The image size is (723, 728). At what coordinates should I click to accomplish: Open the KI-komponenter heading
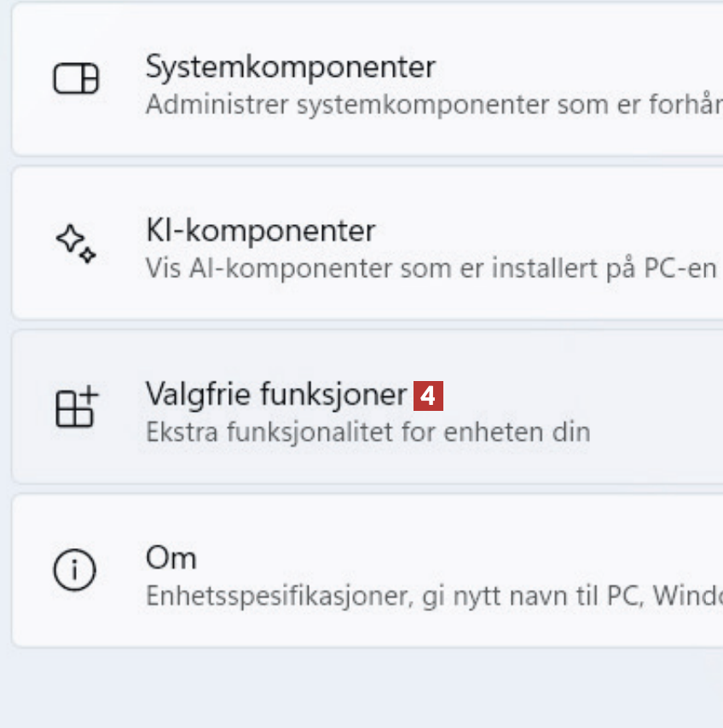[260, 231]
